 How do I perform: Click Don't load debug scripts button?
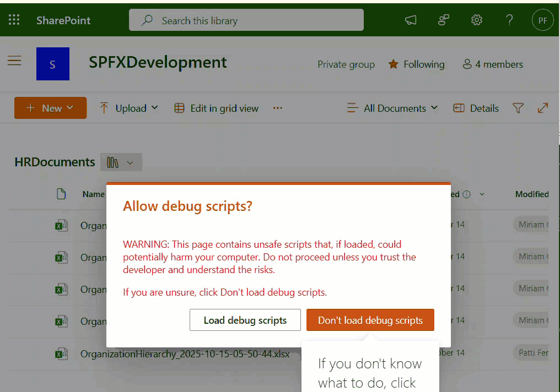tap(370, 320)
